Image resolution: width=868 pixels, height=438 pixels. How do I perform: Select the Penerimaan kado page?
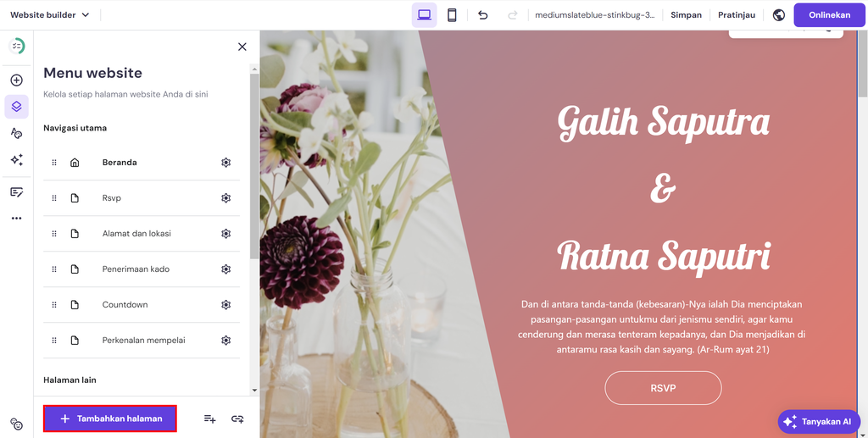(x=142, y=269)
